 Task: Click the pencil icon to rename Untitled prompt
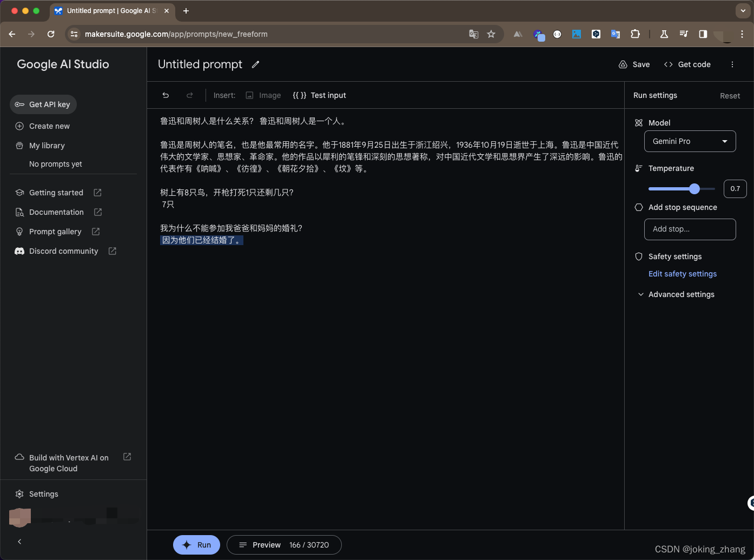coord(255,64)
